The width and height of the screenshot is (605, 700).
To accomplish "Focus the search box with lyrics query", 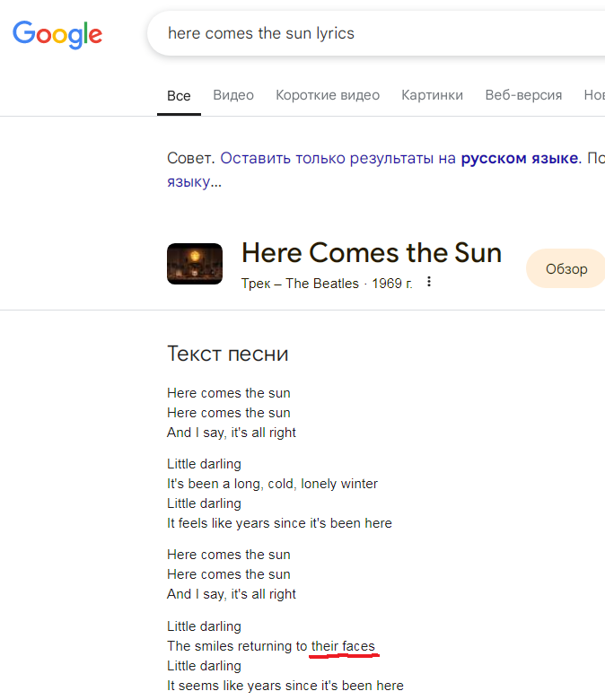I will click(359, 34).
